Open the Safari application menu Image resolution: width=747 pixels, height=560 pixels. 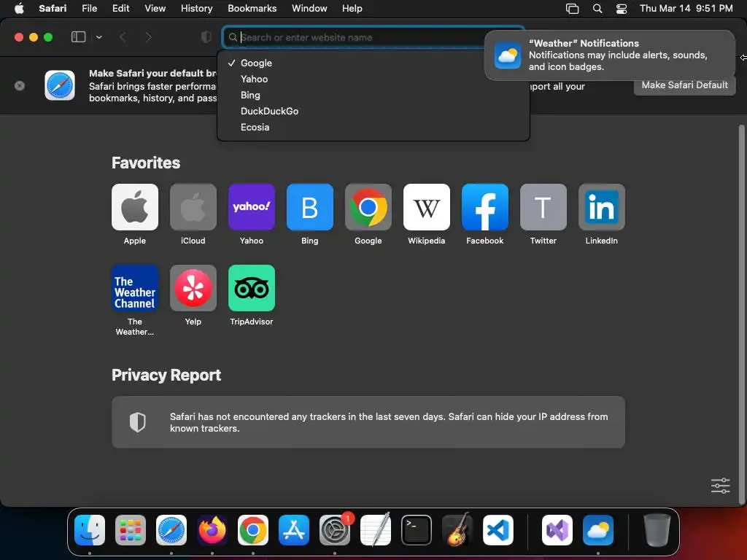pyautogui.click(x=53, y=9)
